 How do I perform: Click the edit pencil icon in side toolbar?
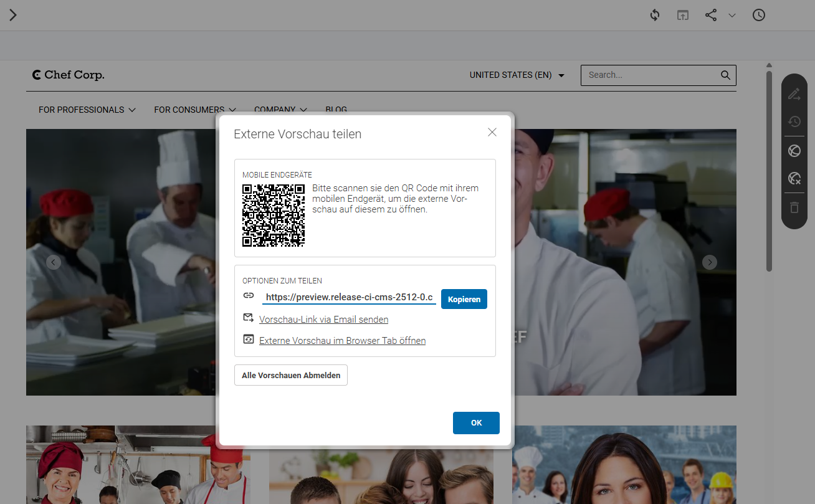(x=794, y=94)
